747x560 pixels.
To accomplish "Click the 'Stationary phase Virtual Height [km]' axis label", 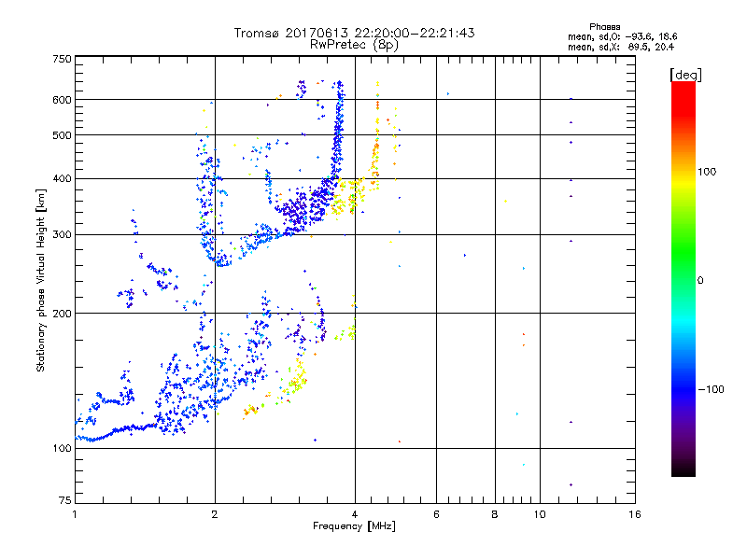I will pos(41,280).
